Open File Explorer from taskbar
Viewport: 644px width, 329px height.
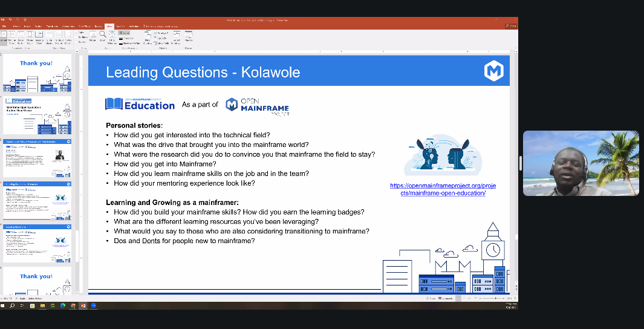click(43, 305)
